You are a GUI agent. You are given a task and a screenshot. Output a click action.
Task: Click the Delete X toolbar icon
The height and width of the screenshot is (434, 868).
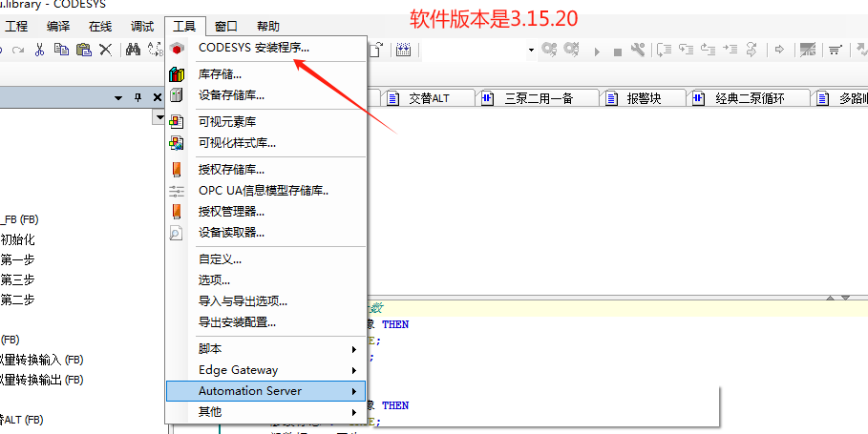(106, 50)
